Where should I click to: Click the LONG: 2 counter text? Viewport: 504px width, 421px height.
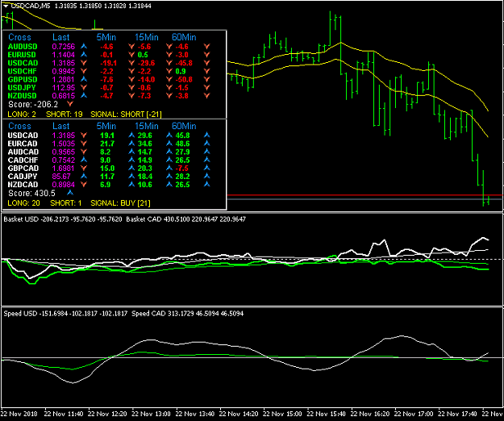pyautogui.click(x=22, y=114)
